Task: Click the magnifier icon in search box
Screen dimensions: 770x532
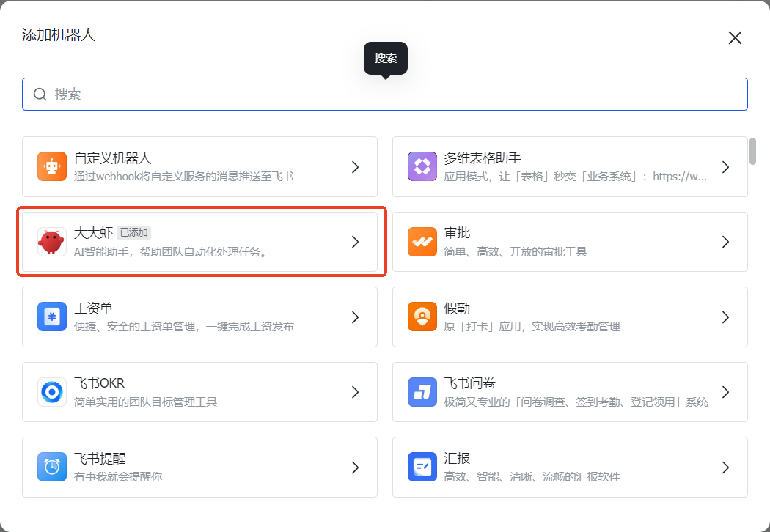Action: [40, 95]
